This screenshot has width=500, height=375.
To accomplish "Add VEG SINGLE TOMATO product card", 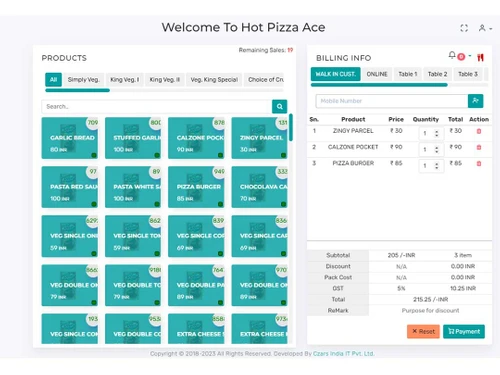I will click(x=133, y=236).
